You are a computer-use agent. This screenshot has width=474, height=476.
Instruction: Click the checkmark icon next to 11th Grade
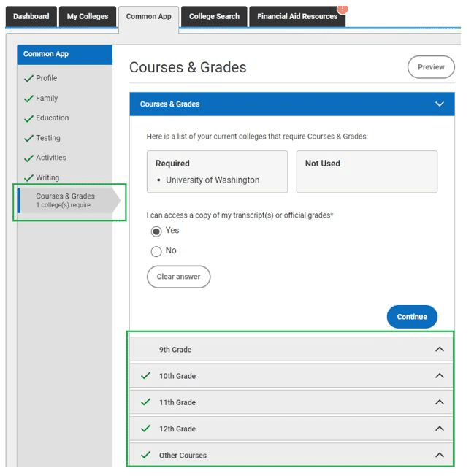pos(146,402)
